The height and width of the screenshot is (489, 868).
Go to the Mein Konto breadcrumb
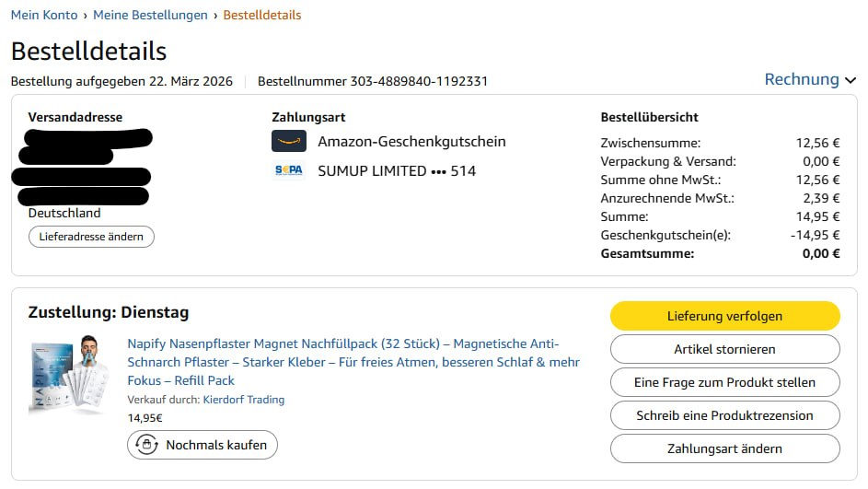pyautogui.click(x=43, y=15)
